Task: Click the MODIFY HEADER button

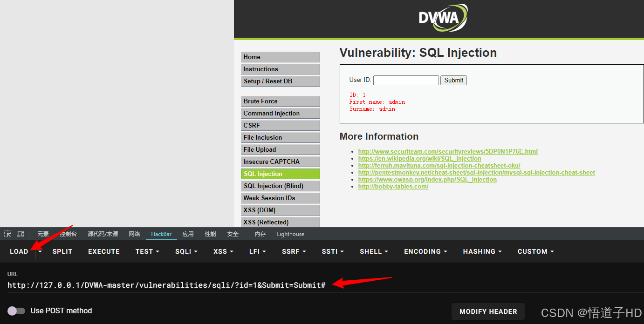Action: tap(488, 311)
